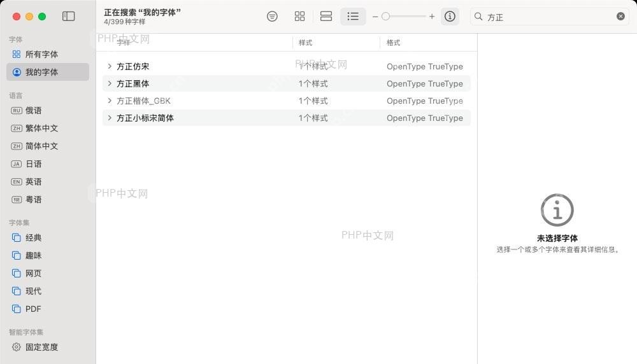Select 英语 language filter
The image size is (637, 364).
click(x=48, y=182)
